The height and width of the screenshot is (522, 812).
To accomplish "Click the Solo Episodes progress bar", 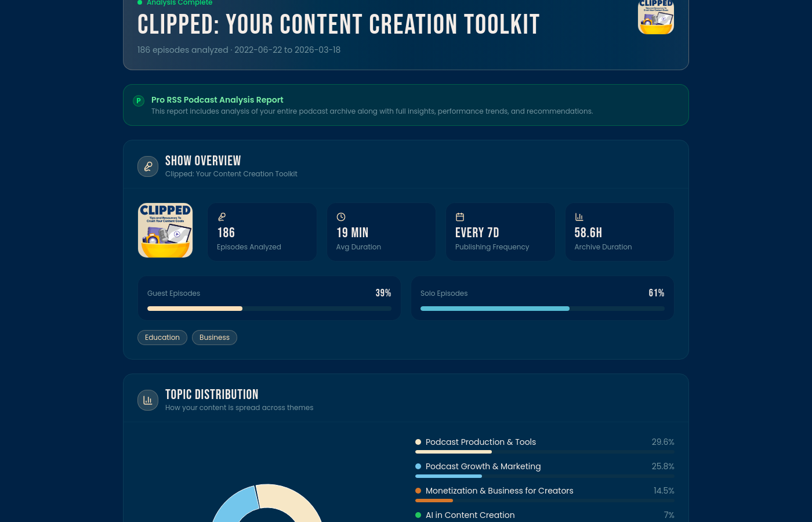I will tap(542, 309).
